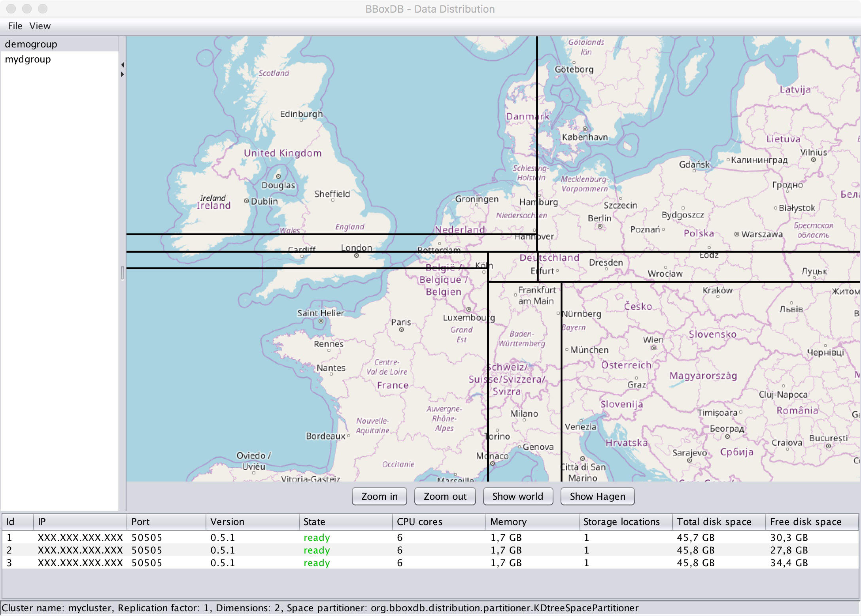
Task: Click the London marker on the map
Action: click(x=357, y=255)
